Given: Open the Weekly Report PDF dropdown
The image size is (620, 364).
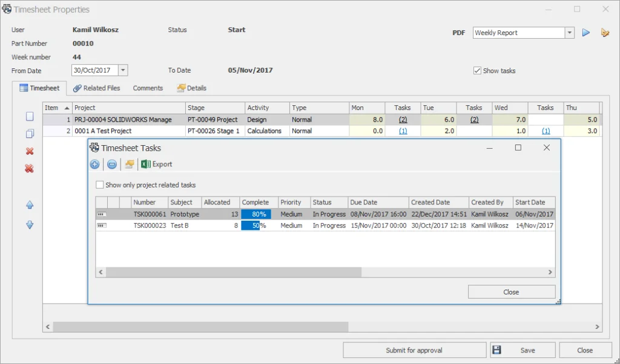Looking at the screenshot, I should tap(569, 33).
